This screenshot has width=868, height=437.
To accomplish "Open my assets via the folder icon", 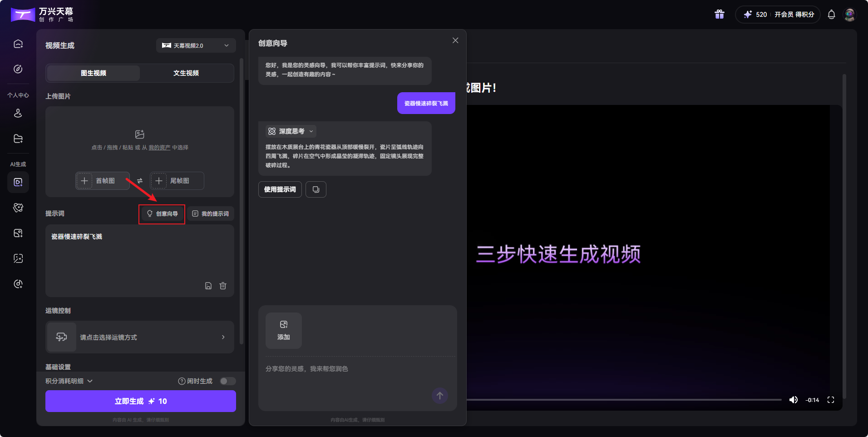I will [18, 139].
